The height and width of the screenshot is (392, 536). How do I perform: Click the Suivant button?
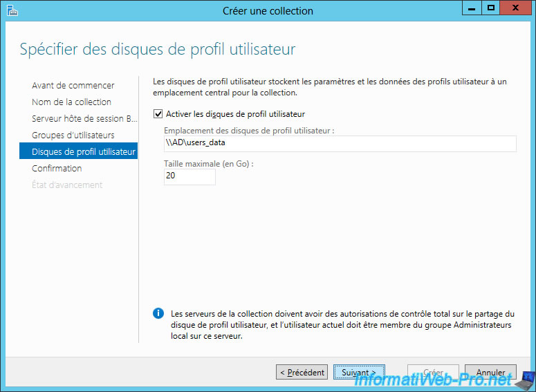click(359, 372)
